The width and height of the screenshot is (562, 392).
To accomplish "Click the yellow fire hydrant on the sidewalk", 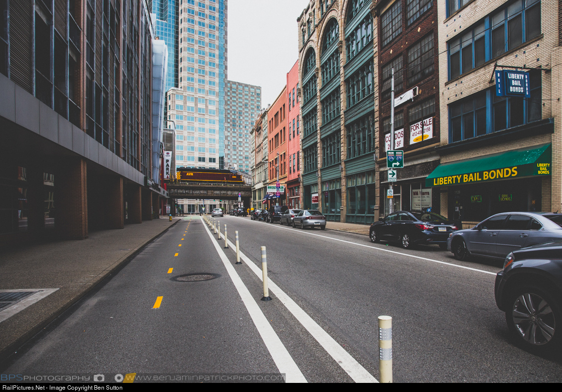I will (170, 218).
